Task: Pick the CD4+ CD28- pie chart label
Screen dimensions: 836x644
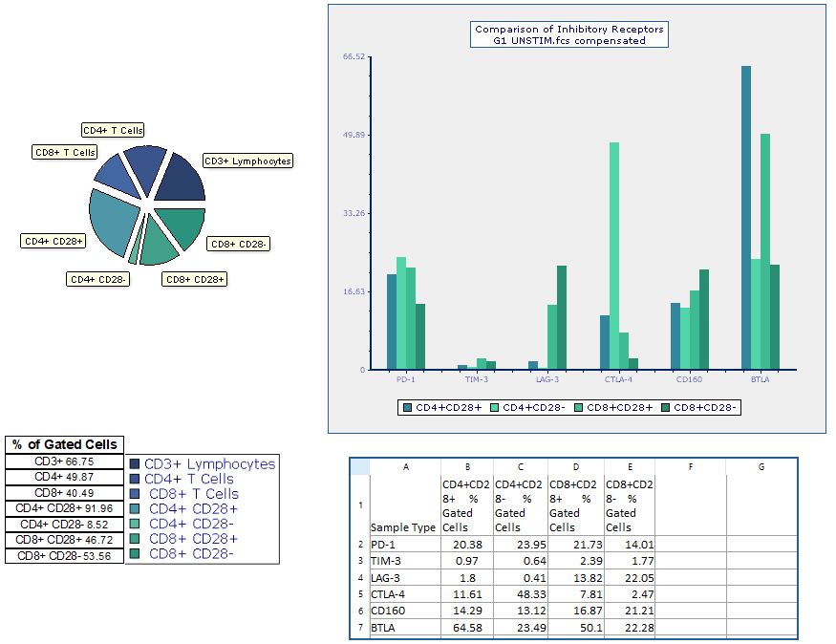Action: click(98, 279)
